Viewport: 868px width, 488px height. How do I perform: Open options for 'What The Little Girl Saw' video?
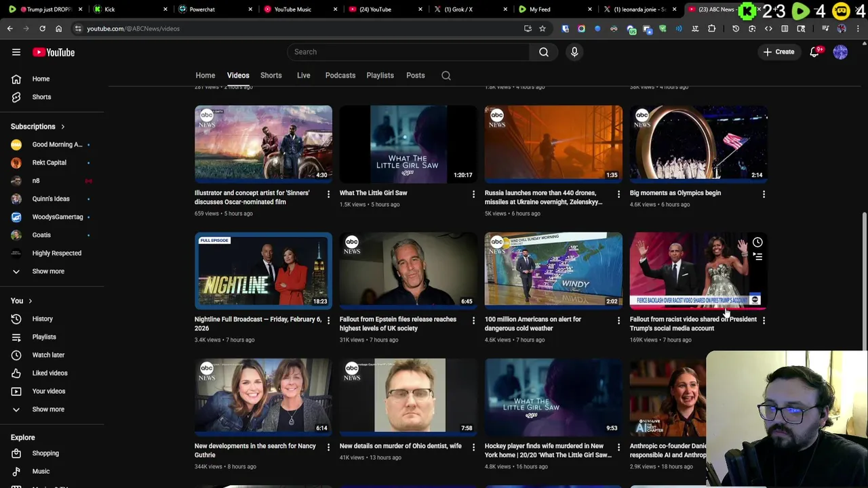click(x=473, y=195)
